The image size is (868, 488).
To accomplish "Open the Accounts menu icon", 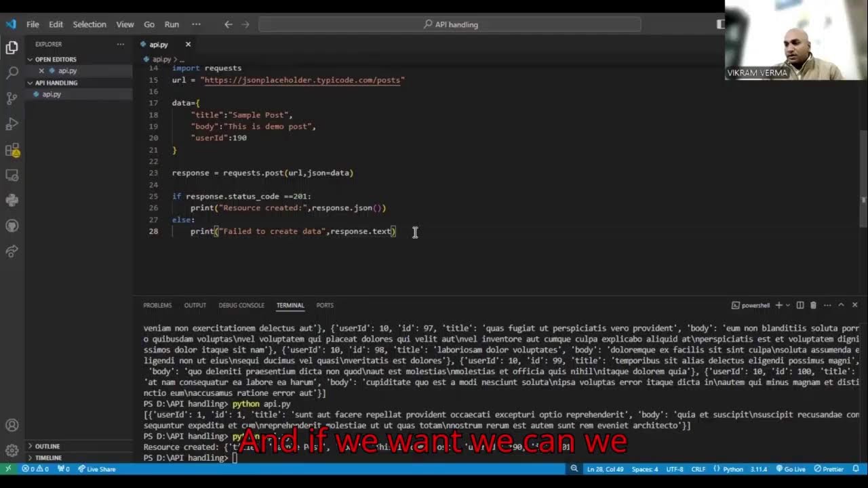I will (12, 426).
